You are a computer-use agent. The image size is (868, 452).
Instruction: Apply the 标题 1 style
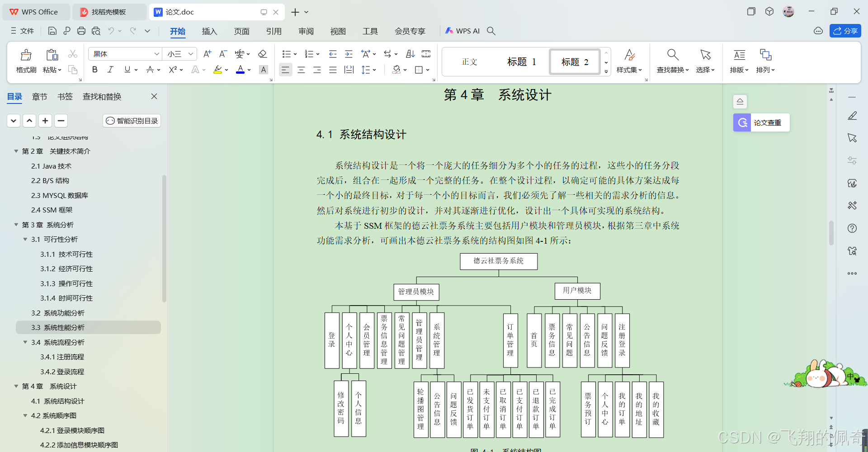tap(521, 61)
